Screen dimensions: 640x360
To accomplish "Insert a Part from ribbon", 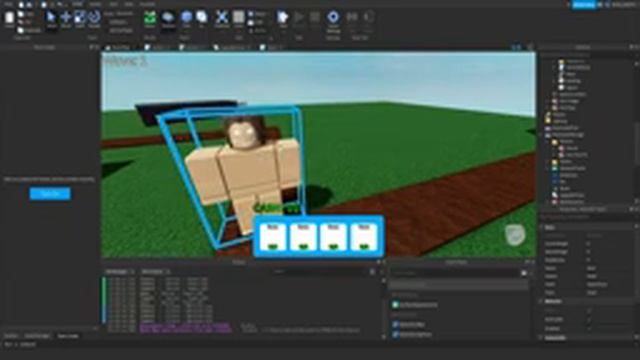I will click(x=186, y=19).
